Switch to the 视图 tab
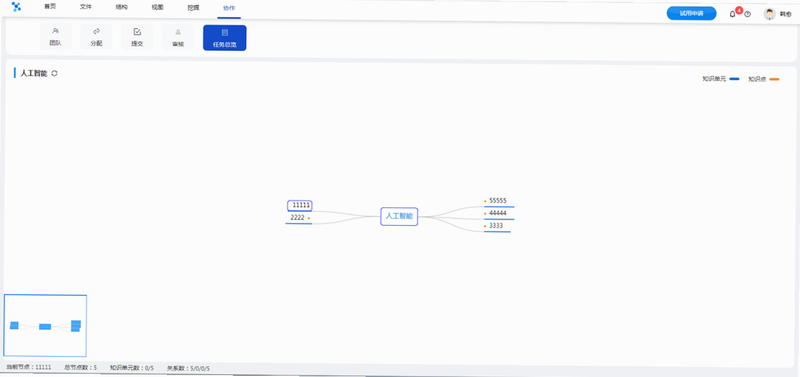 click(x=158, y=8)
